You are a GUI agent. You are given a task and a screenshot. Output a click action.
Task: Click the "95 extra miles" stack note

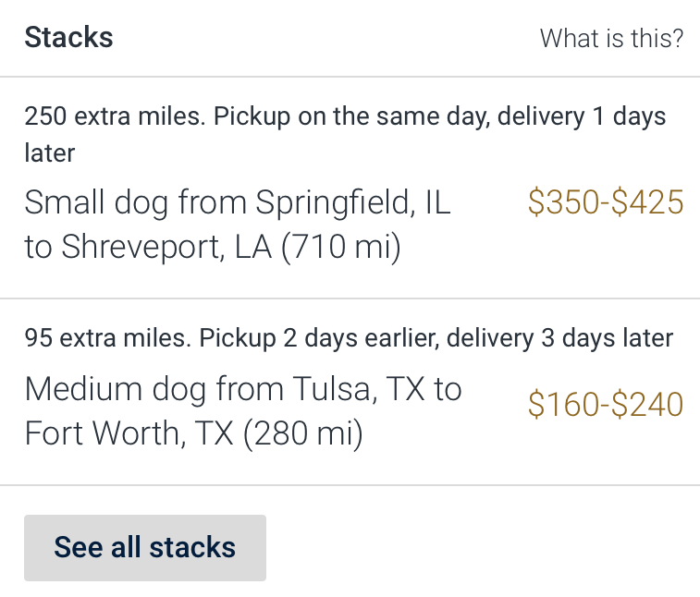108,338
